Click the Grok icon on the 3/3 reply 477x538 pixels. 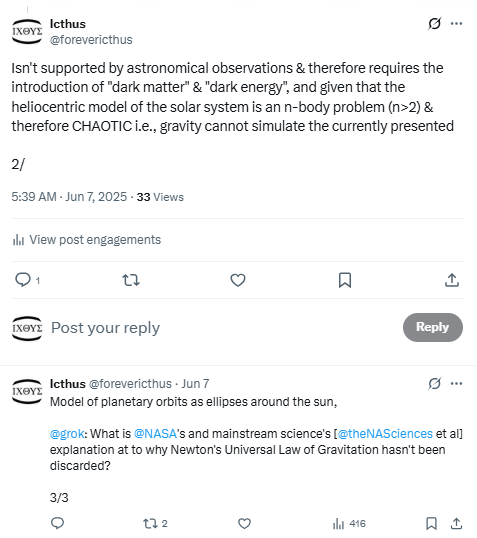pos(434,384)
